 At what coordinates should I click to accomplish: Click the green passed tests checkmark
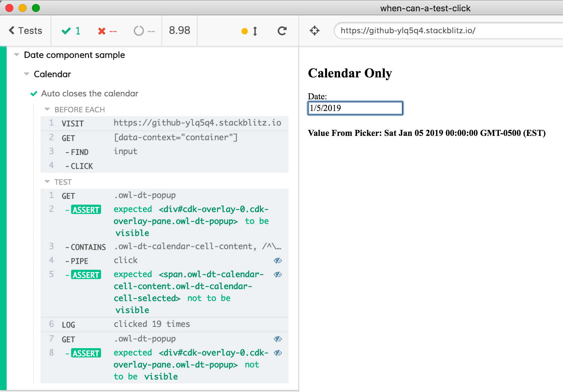66,31
